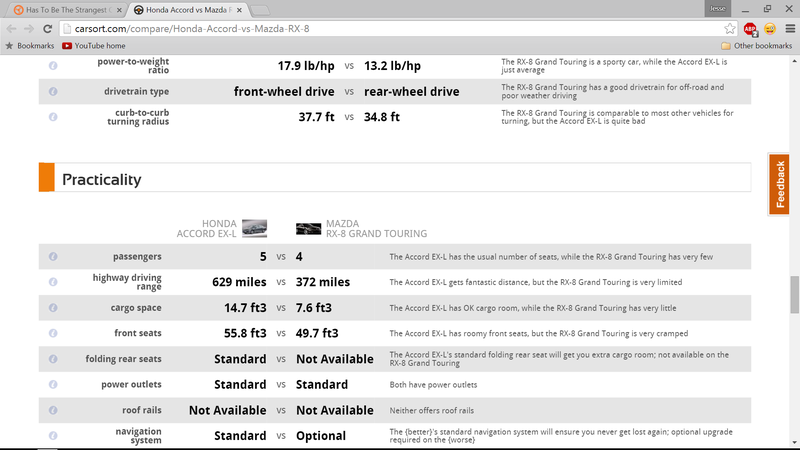
Task: Click the Bookmarks star icon in bookmarks bar
Action: pos(9,46)
